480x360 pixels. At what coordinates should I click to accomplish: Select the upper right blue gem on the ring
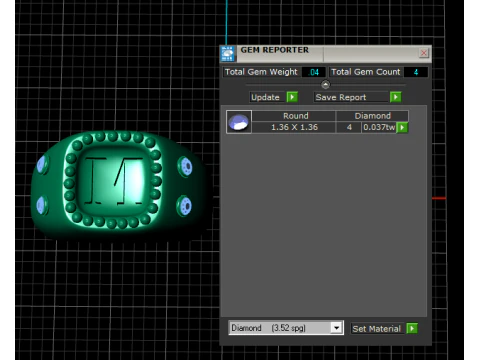pyautogui.click(x=186, y=166)
